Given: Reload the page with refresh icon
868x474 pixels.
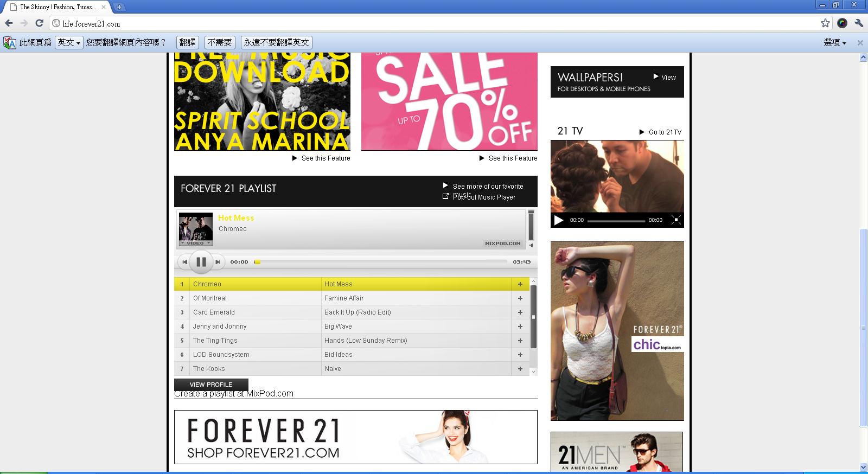Looking at the screenshot, I should pyautogui.click(x=39, y=23).
